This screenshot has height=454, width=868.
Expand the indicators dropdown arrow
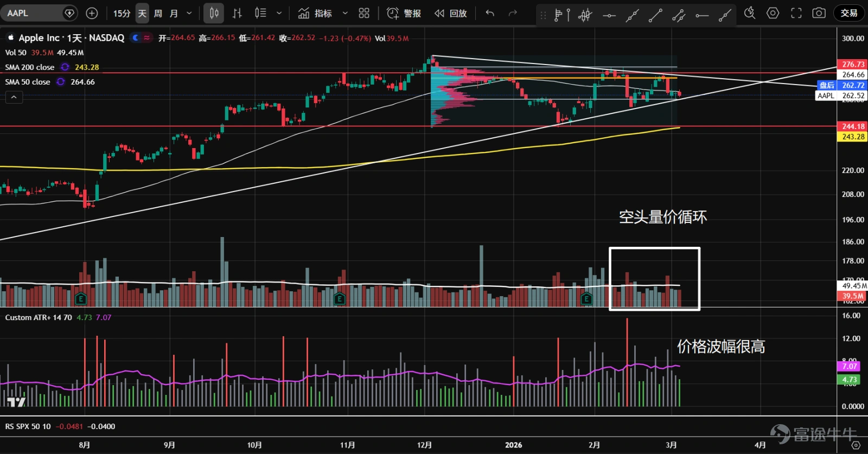point(345,13)
